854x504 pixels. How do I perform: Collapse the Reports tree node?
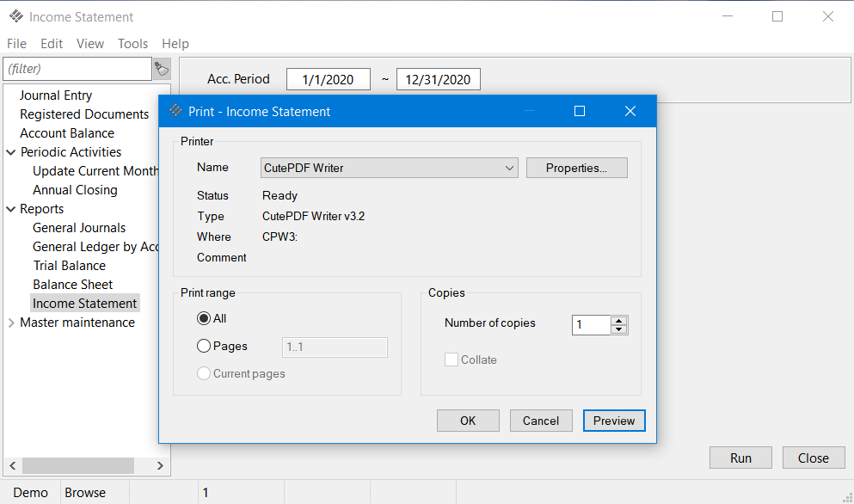coord(11,209)
